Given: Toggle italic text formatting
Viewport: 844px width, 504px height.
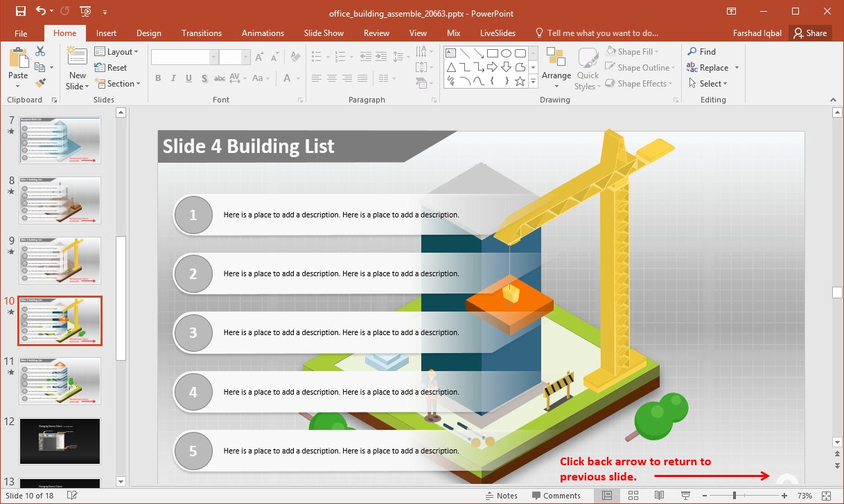Looking at the screenshot, I should [x=173, y=78].
